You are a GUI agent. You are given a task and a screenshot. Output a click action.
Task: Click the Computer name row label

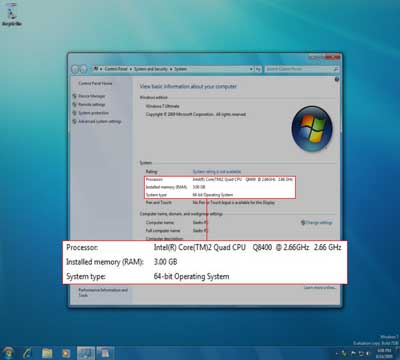pos(160,222)
